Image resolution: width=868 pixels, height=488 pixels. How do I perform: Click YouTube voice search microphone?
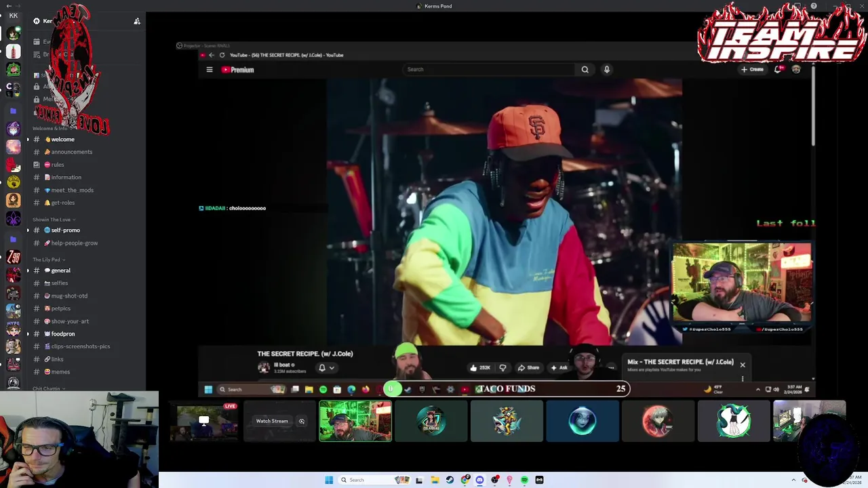(x=606, y=69)
